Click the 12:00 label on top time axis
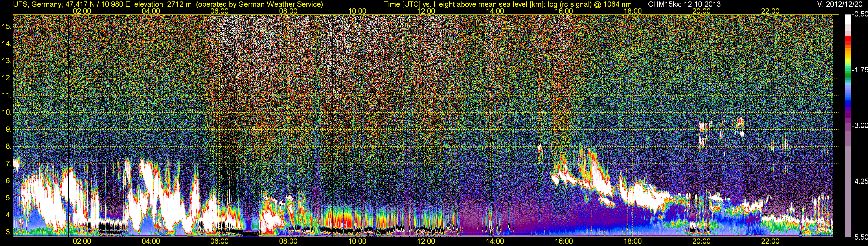The width and height of the screenshot is (868, 246). point(426,11)
